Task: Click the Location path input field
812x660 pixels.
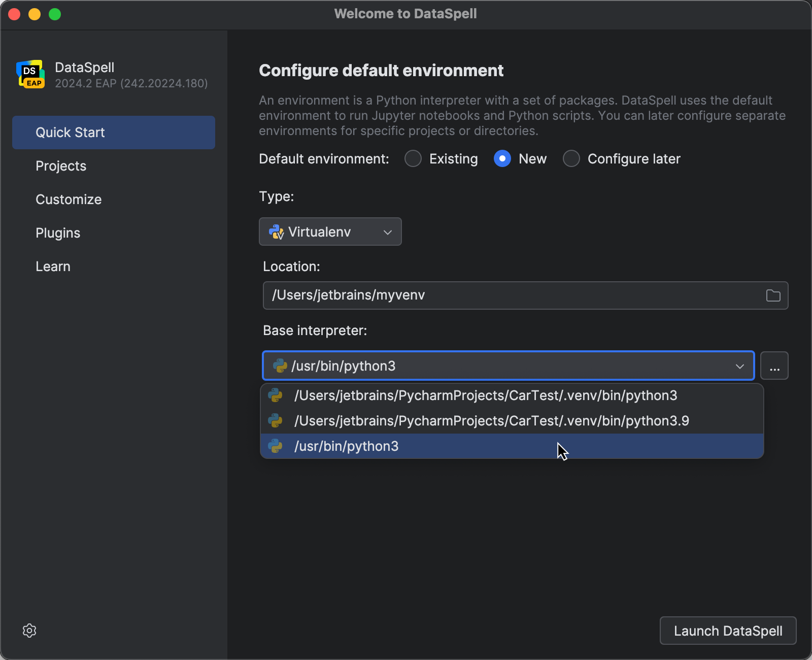Action: [457, 295]
